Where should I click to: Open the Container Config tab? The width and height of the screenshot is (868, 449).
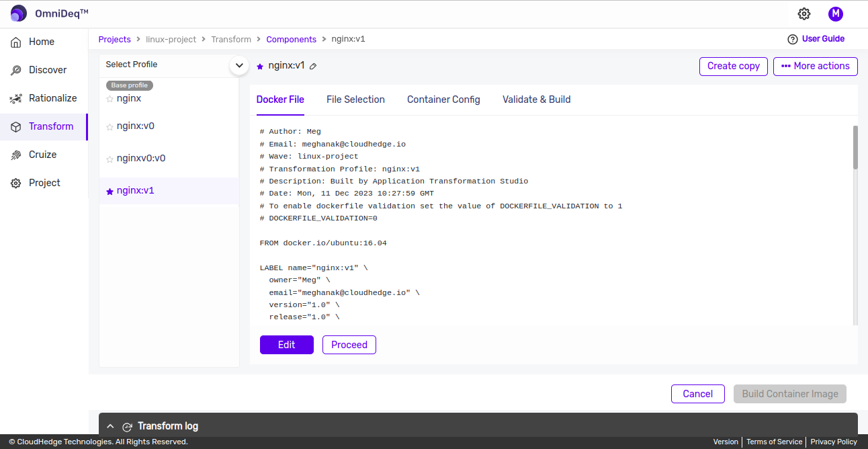coord(443,99)
